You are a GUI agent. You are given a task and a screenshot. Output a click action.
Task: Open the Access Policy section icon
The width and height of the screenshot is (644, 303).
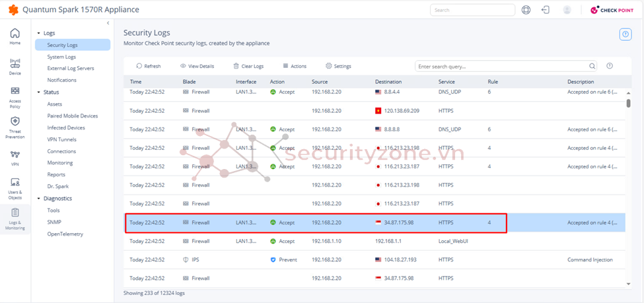point(15,90)
